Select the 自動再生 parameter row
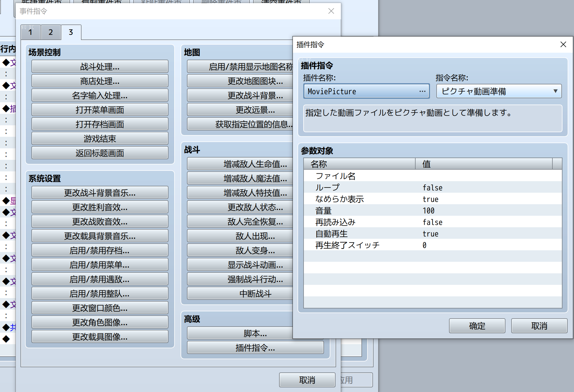This screenshot has width=574, height=392. [x=433, y=233]
